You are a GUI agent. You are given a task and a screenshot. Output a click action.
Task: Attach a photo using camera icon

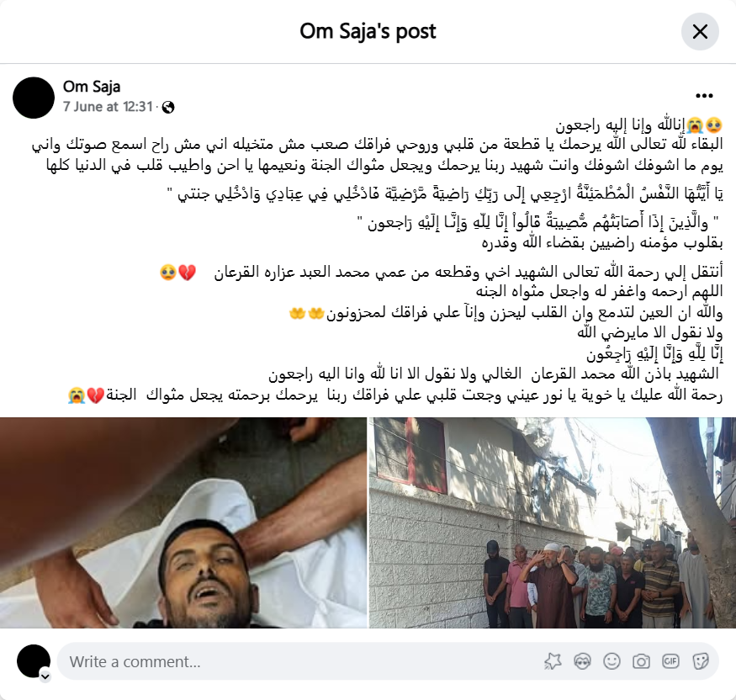tap(641, 661)
